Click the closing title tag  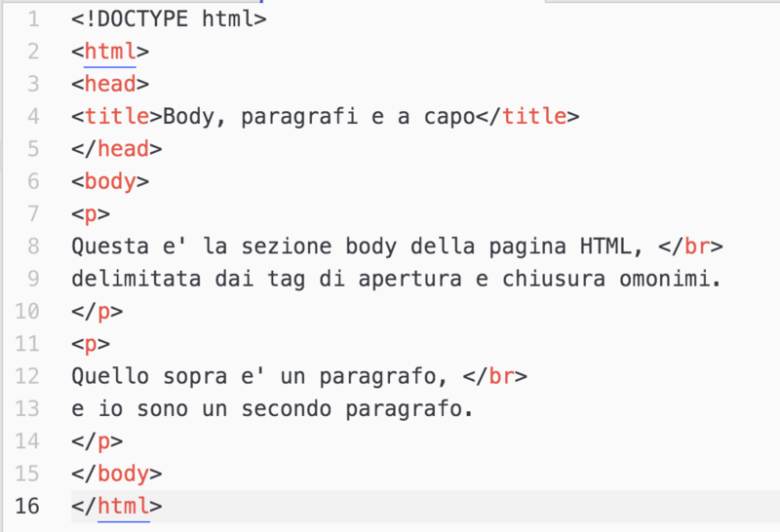pyautogui.click(x=527, y=117)
